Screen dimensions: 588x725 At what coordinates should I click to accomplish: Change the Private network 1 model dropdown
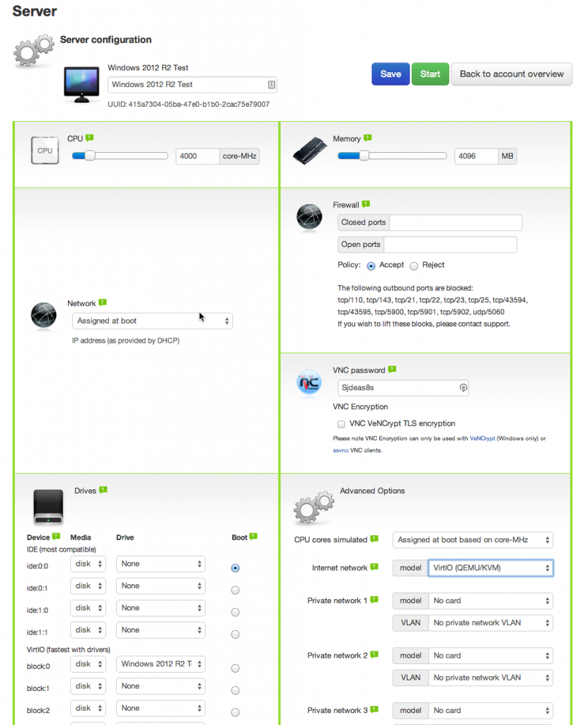(x=491, y=600)
